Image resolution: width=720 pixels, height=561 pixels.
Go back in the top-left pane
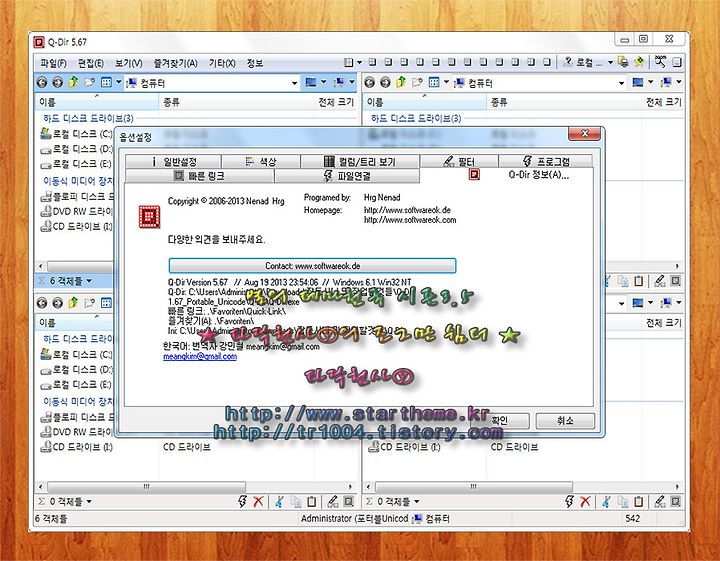[x=42, y=83]
